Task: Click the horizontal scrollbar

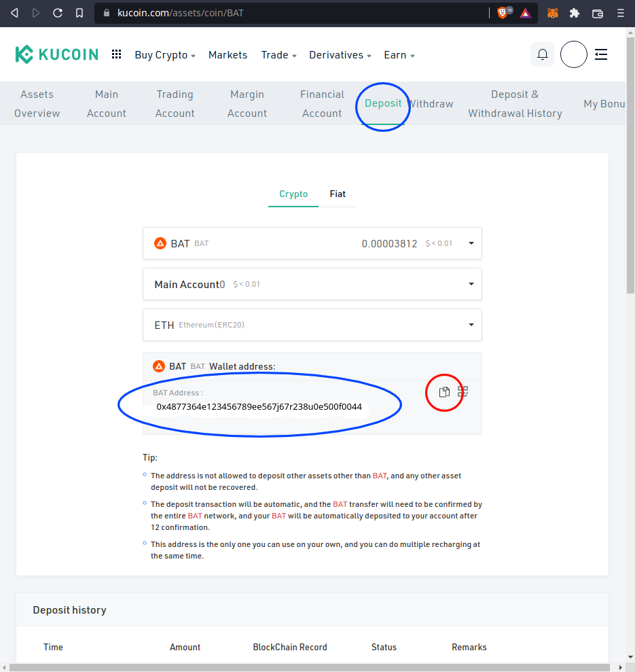Action: point(310,668)
